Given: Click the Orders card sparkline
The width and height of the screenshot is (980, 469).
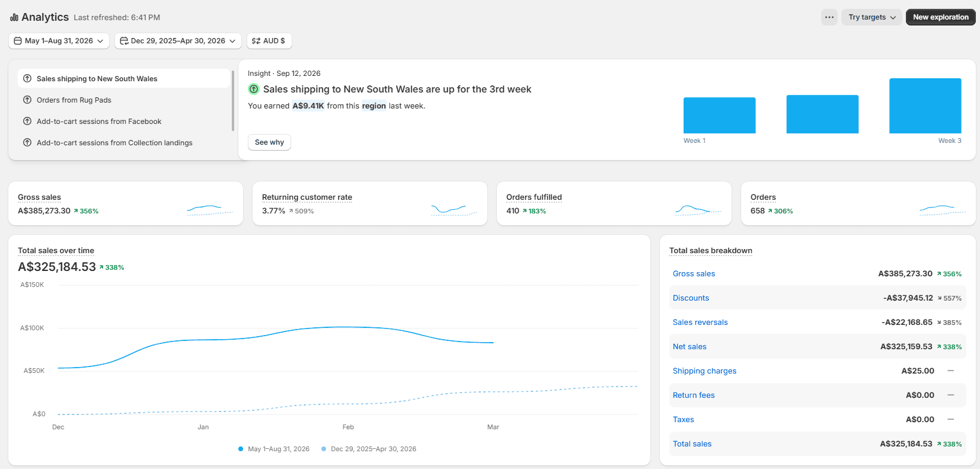Looking at the screenshot, I should point(943,209).
